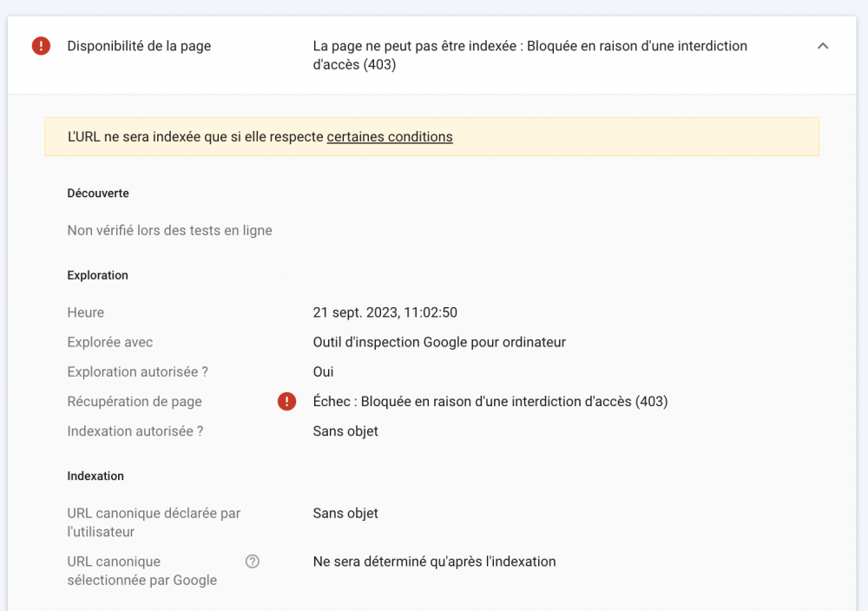This screenshot has width=868, height=611.
Task: Click "Ne sera déterminé qu'après l'indexation" text
Action: click(434, 562)
